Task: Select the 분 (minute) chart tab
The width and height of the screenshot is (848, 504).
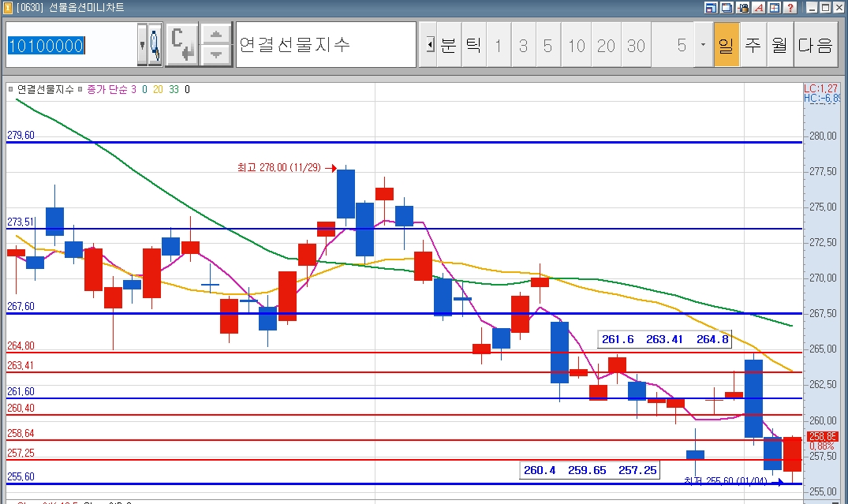Action: (448, 45)
